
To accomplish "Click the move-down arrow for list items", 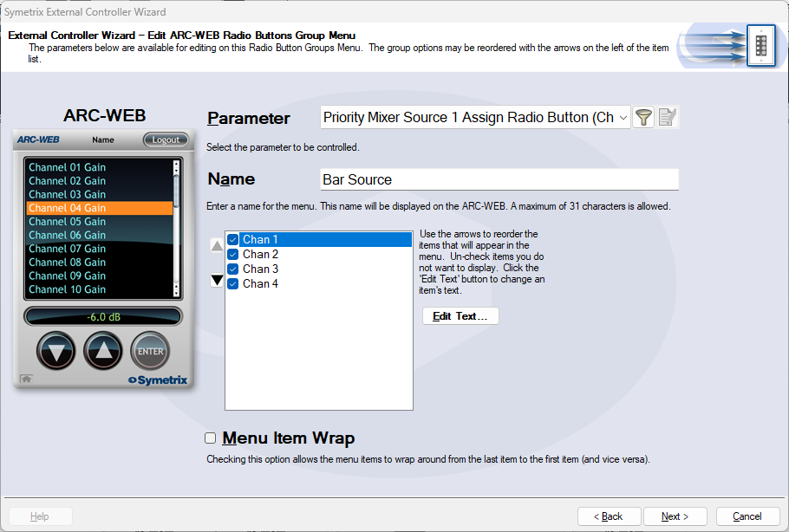I will [217, 280].
